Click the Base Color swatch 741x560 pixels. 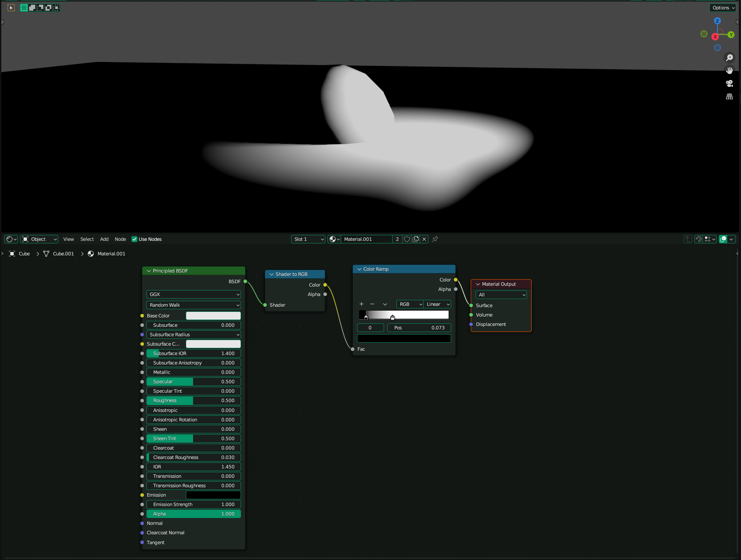tap(213, 316)
